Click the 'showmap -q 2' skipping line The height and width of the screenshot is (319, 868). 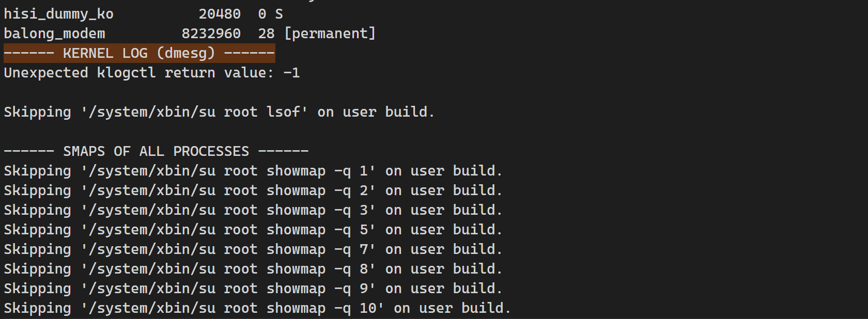point(253,190)
